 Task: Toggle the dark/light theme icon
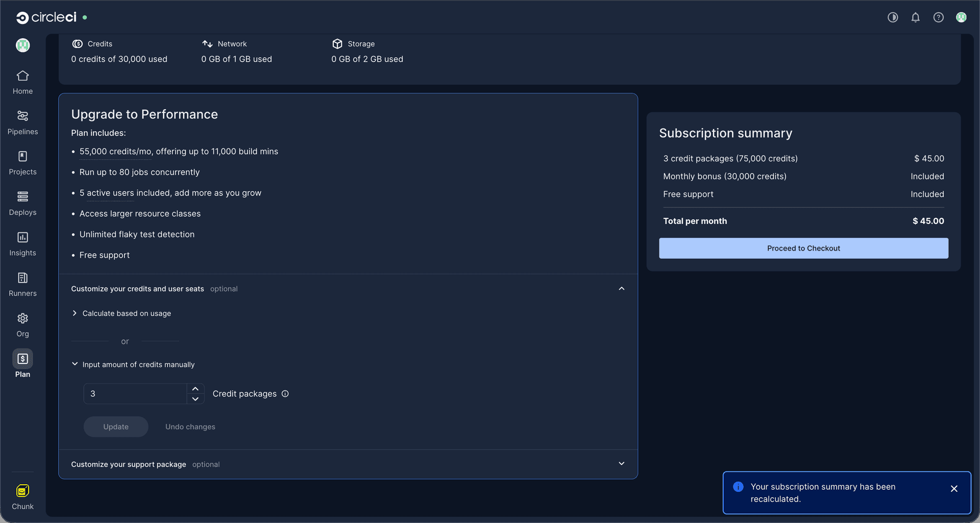(892, 17)
